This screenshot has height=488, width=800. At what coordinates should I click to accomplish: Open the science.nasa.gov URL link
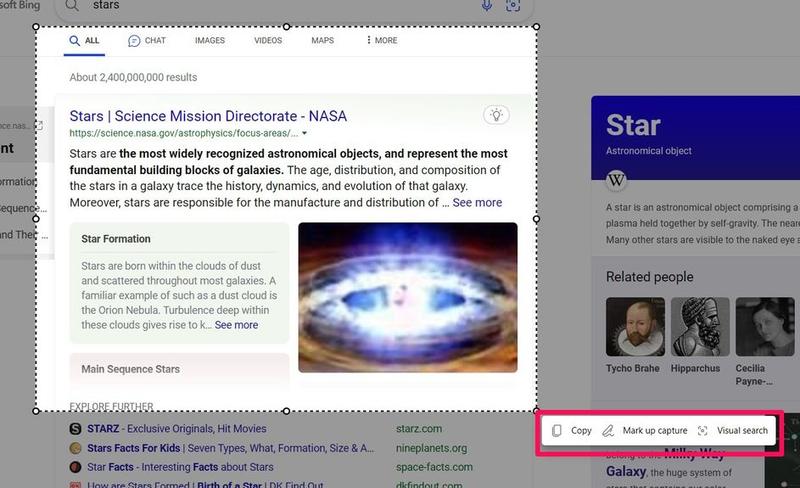point(184,133)
